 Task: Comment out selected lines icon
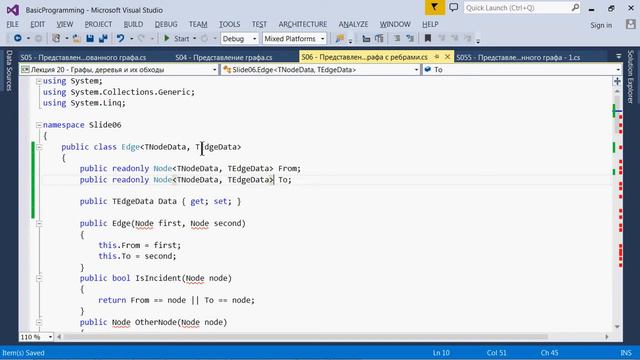pos(396,39)
